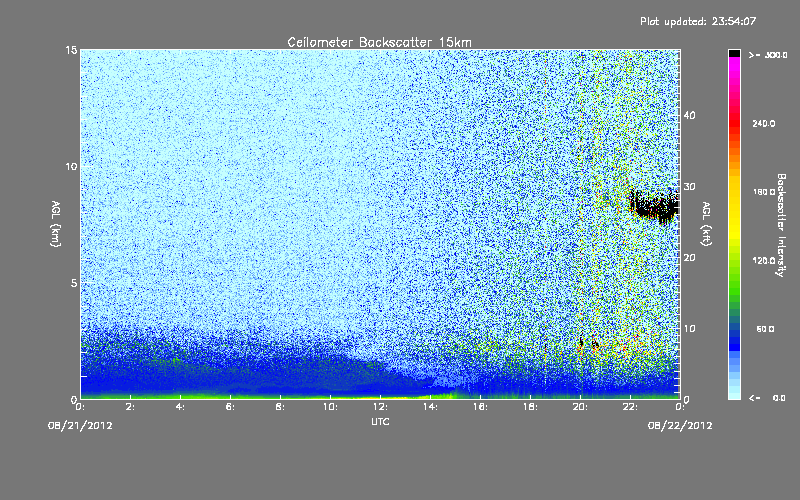Click the "16:" hour tick label
The height and width of the screenshot is (500, 800).
pos(481,407)
